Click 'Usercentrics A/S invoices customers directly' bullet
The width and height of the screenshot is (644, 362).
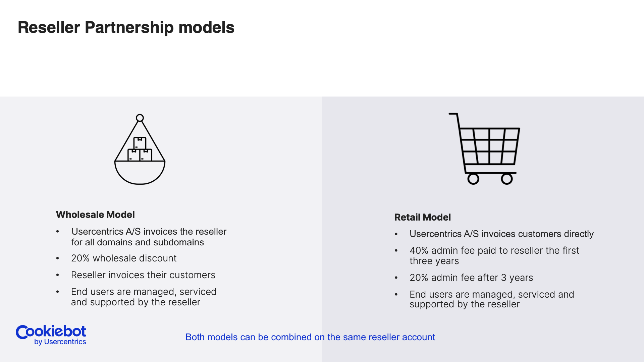tap(501, 234)
